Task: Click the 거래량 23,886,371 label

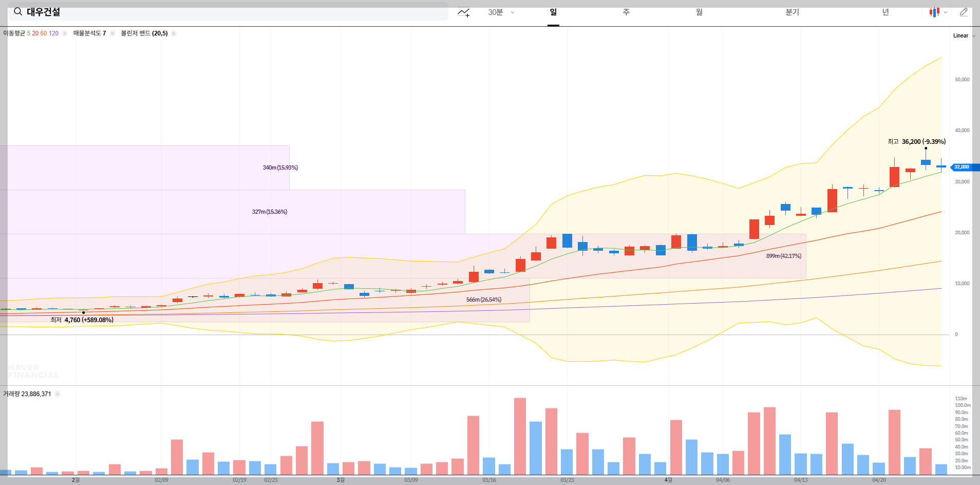Action: coord(27,394)
